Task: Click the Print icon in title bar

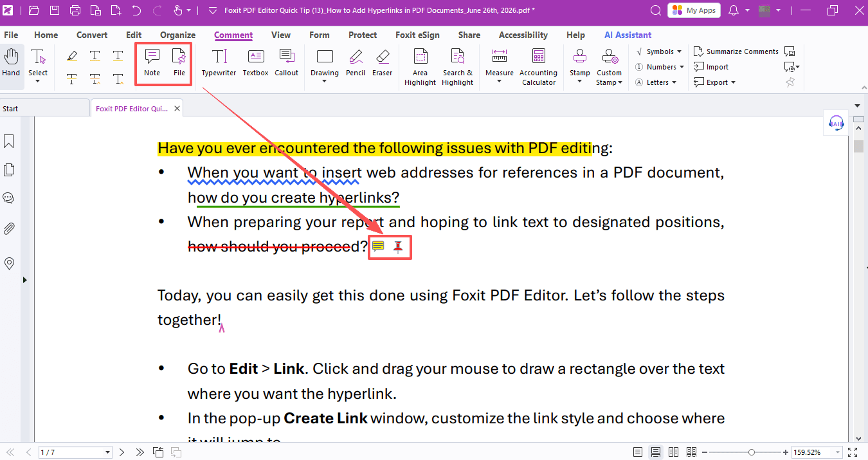Action: coord(75,10)
